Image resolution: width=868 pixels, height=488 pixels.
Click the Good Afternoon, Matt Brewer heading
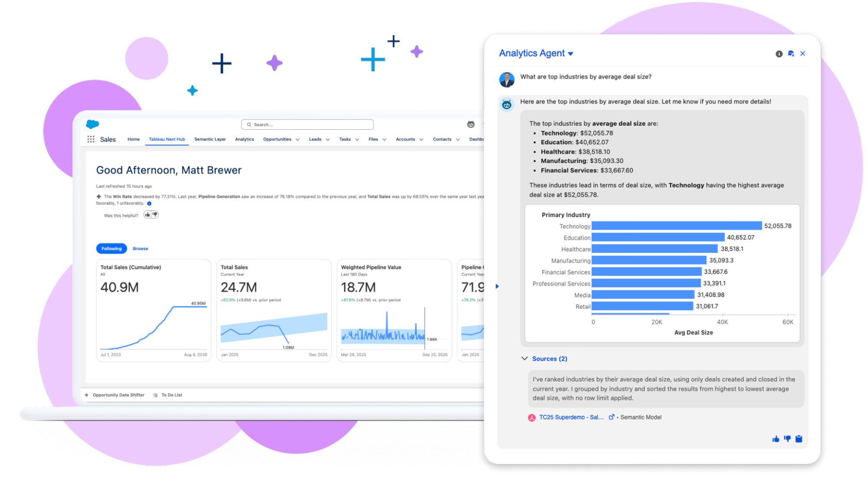point(168,170)
